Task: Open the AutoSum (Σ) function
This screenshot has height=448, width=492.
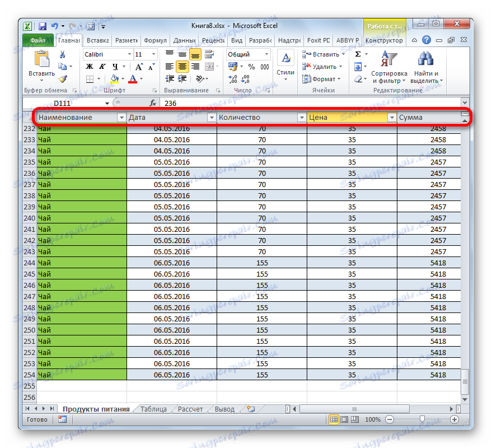Action: coord(357,54)
